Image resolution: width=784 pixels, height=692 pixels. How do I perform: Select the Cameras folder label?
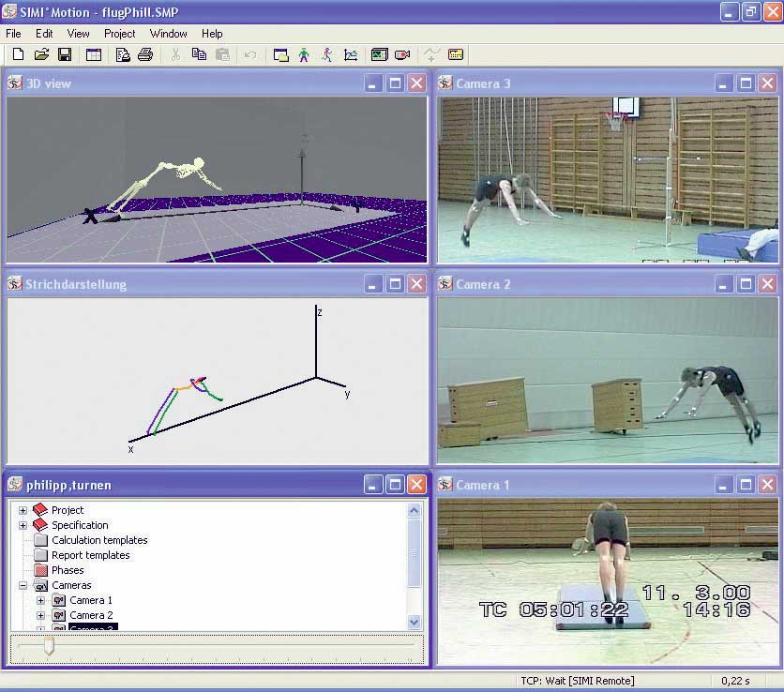71,585
